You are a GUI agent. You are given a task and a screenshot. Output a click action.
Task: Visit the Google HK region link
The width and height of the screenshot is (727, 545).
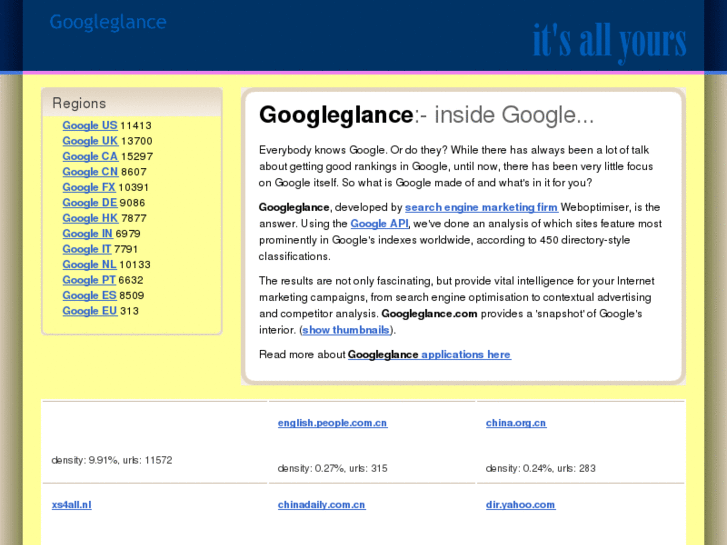(x=90, y=218)
